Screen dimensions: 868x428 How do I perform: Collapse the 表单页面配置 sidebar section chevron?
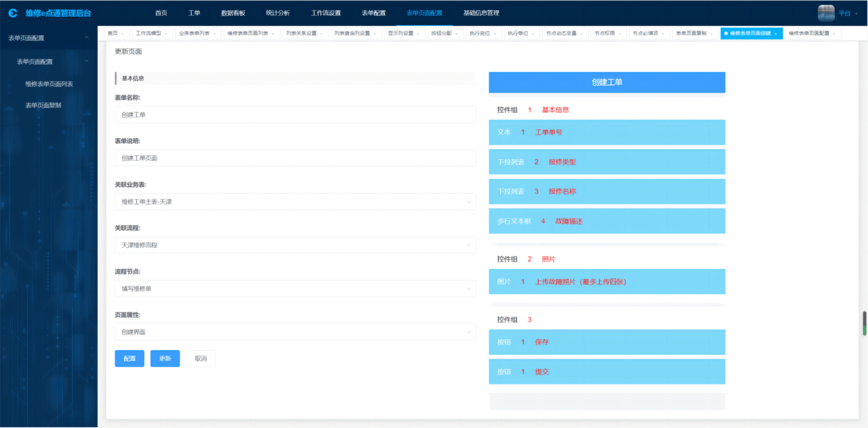click(x=87, y=38)
